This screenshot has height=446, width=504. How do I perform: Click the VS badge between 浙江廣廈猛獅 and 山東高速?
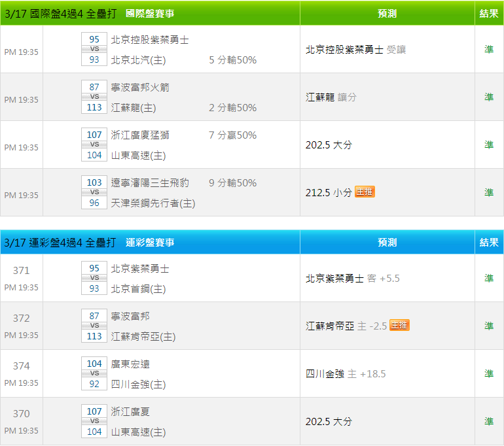click(x=94, y=145)
